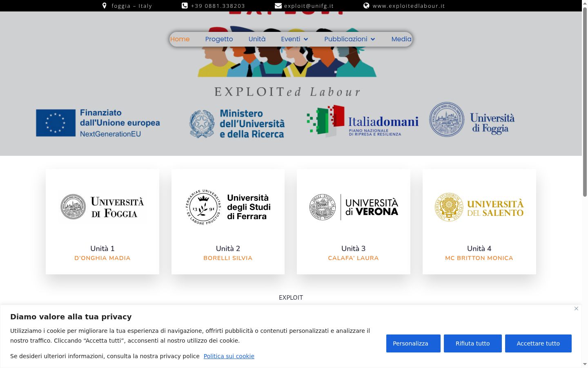This screenshot has height=368, width=588.
Task: Click the scrollbar down arrow
Action: click(x=585, y=364)
